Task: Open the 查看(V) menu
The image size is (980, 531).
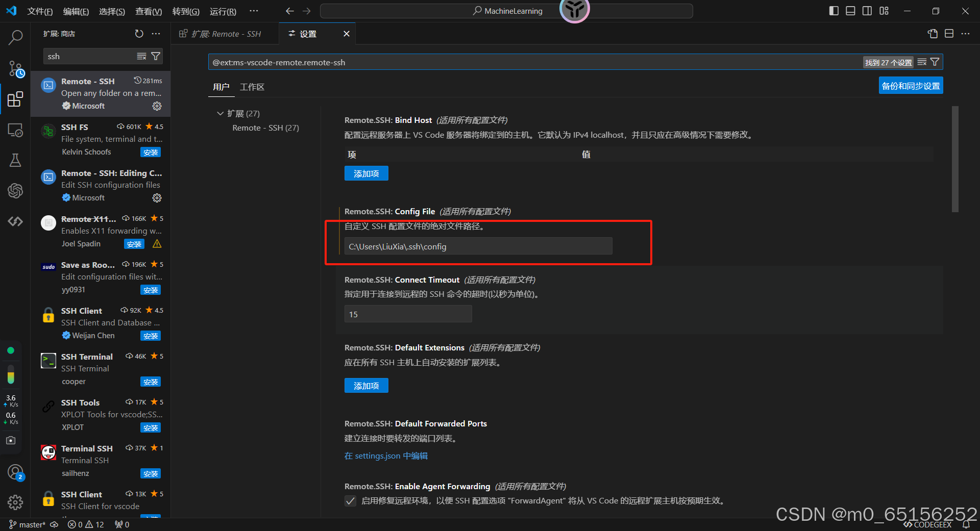Action: [149, 11]
